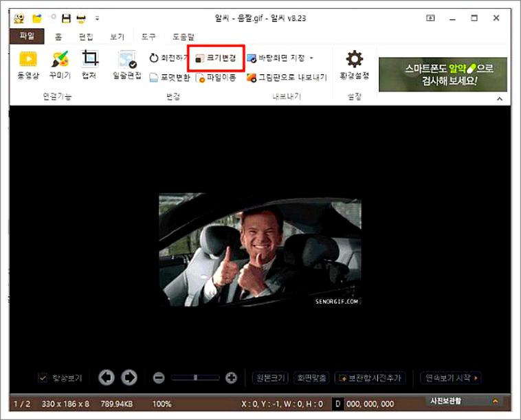Click the D color mode indicator
521x420 pixels.
338,404
